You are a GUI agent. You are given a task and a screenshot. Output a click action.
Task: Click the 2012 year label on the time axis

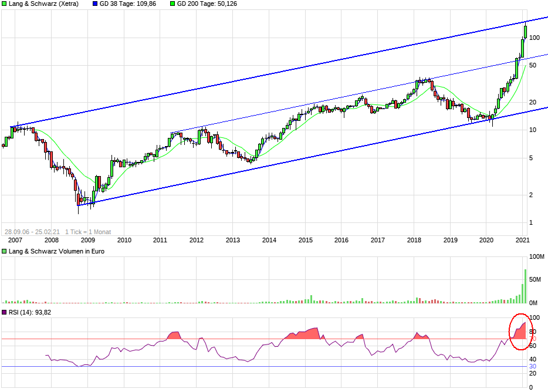pos(197,240)
